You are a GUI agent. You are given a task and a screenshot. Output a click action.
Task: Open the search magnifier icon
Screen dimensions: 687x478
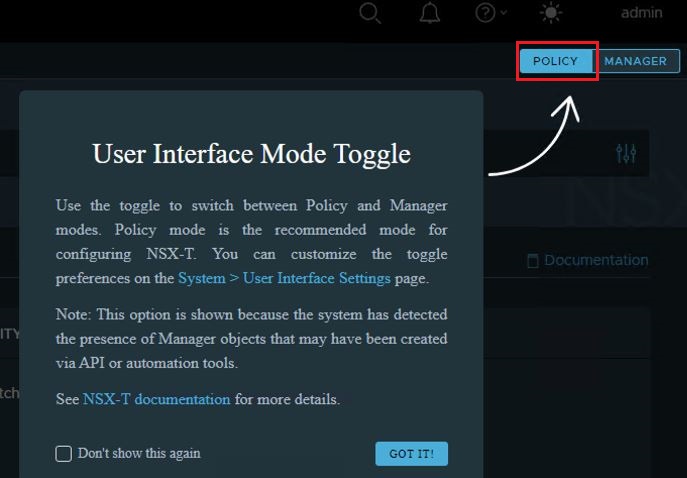(x=370, y=13)
